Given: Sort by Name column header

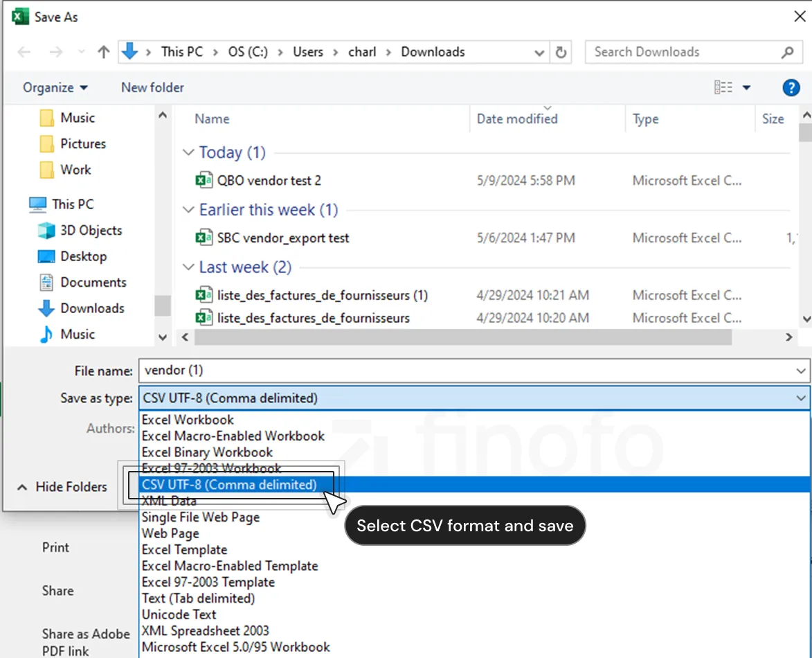Looking at the screenshot, I should click(x=212, y=119).
